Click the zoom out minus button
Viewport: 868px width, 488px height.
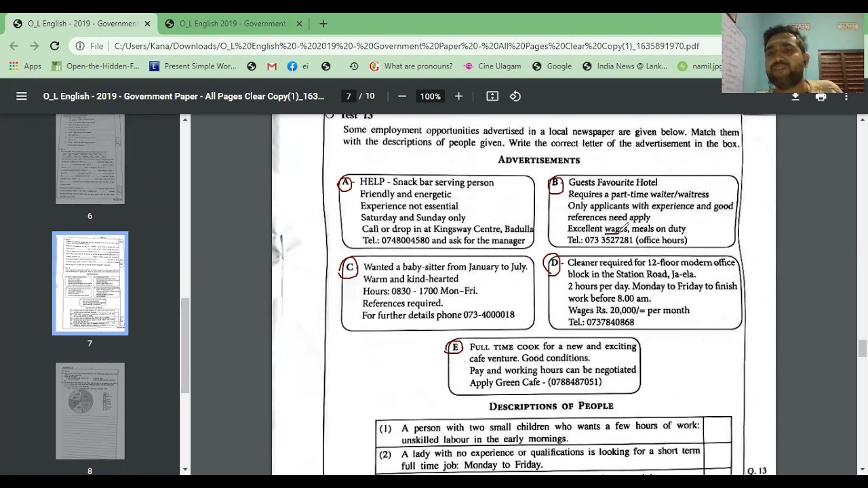pyautogui.click(x=402, y=96)
